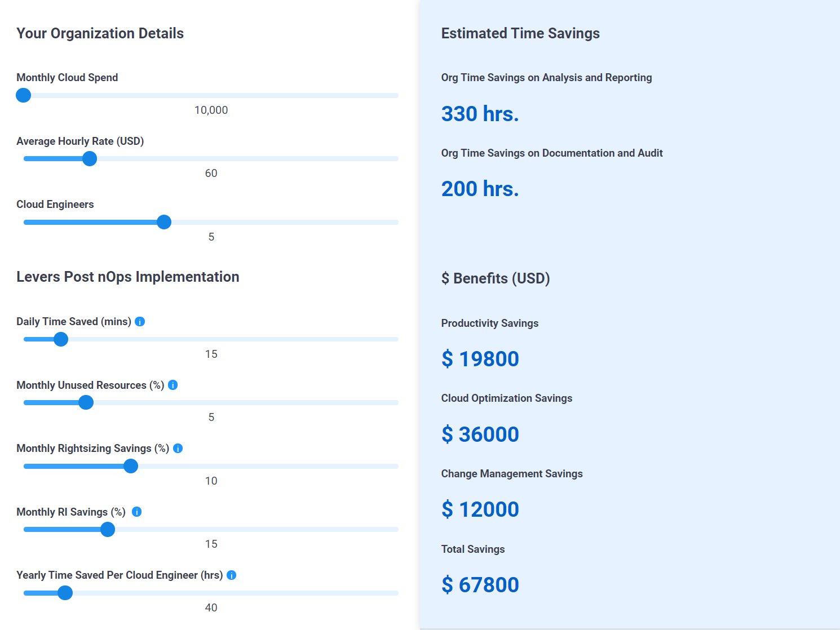
Task: Click the far right of the Monthly Cloud Spend track
Action: tap(395, 95)
